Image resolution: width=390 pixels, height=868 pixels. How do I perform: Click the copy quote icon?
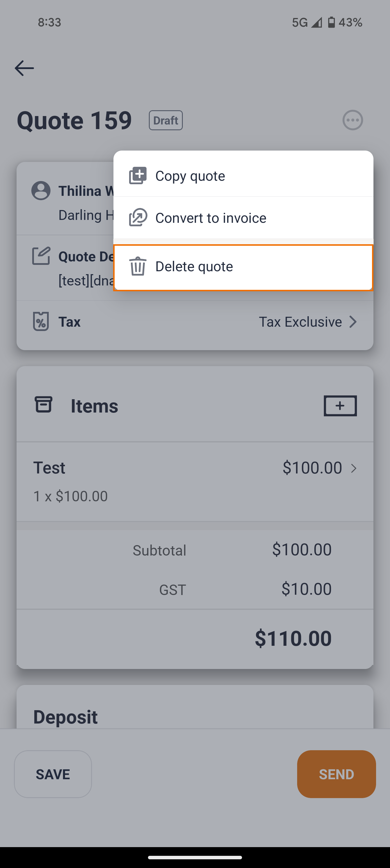click(x=138, y=176)
